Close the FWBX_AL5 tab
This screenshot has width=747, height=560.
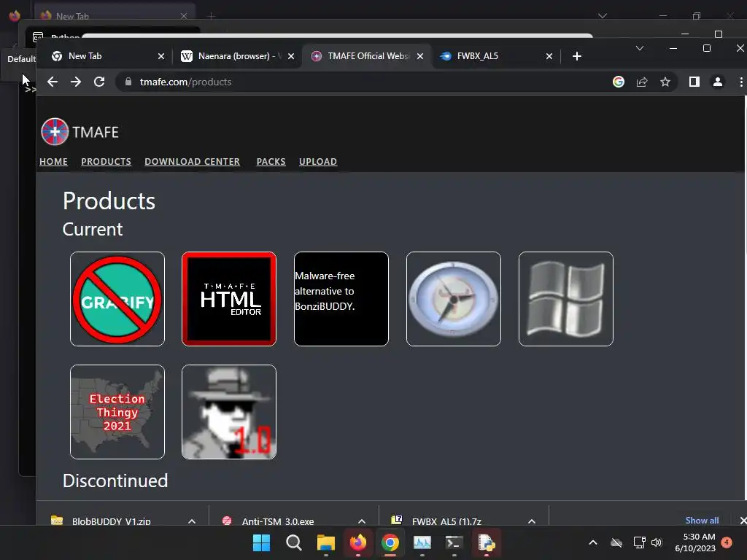point(549,56)
